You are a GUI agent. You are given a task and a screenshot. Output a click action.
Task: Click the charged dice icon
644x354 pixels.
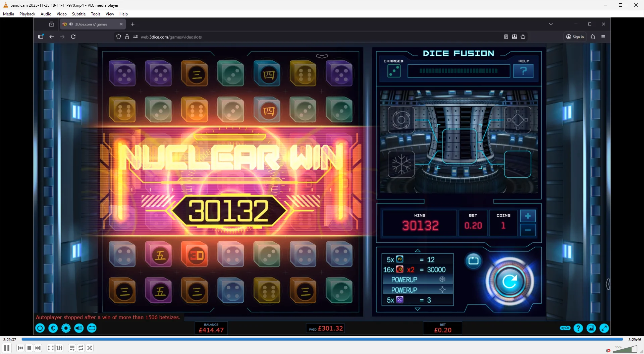coord(394,71)
